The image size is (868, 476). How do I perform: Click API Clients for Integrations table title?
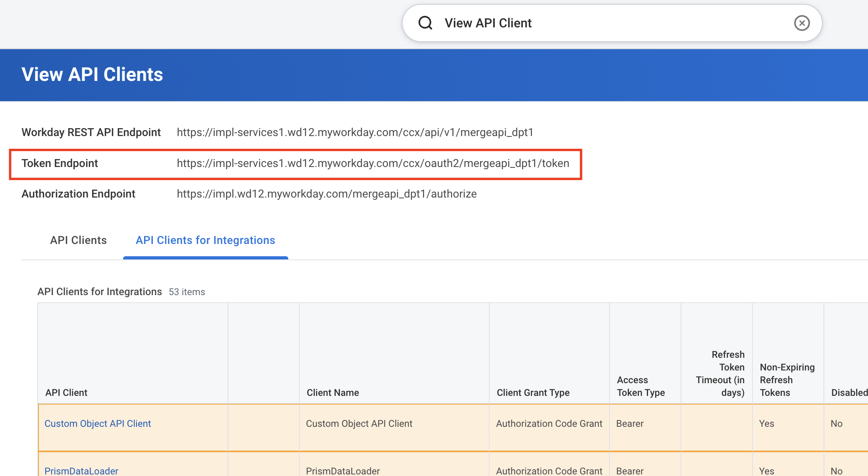(x=100, y=292)
